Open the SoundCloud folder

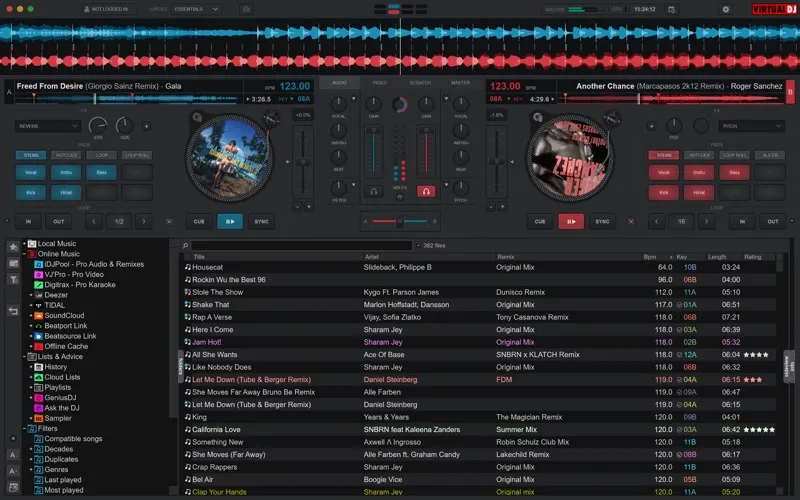tap(59, 315)
